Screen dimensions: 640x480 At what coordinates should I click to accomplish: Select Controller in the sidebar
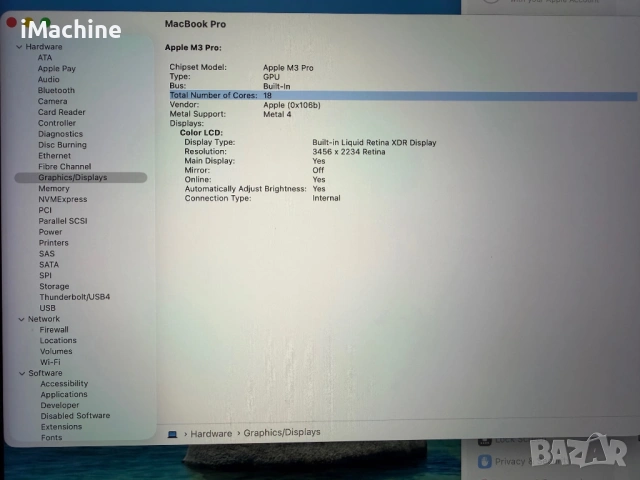(x=57, y=123)
